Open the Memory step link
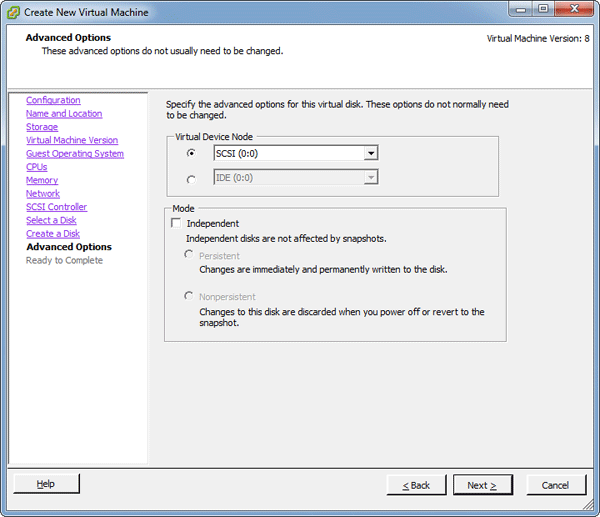 tap(42, 180)
